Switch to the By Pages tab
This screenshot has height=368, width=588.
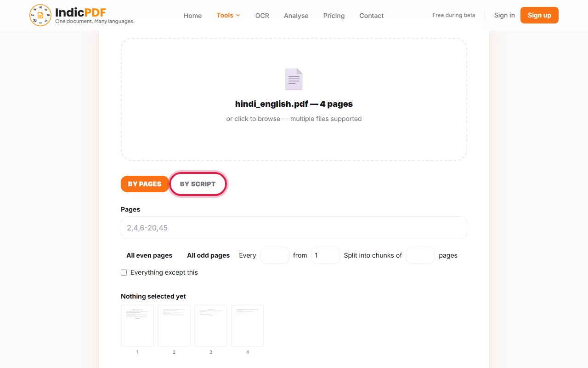coord(145,184)
